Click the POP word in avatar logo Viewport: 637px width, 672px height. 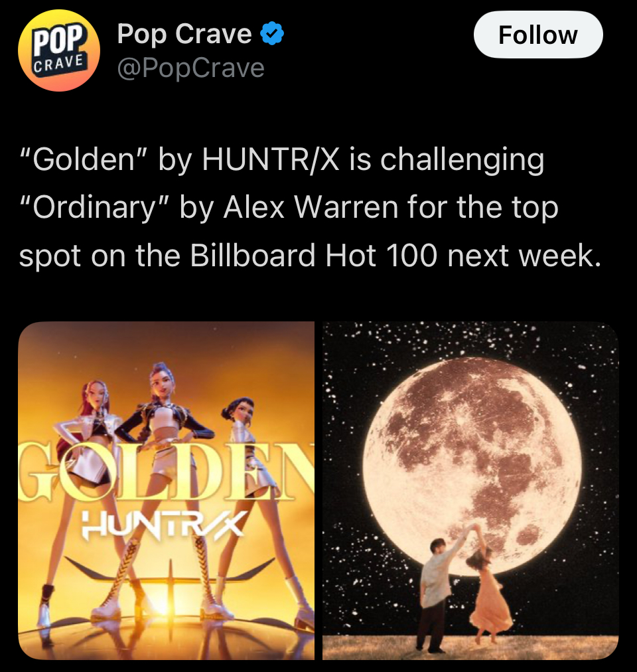click(x=58, y=40)
